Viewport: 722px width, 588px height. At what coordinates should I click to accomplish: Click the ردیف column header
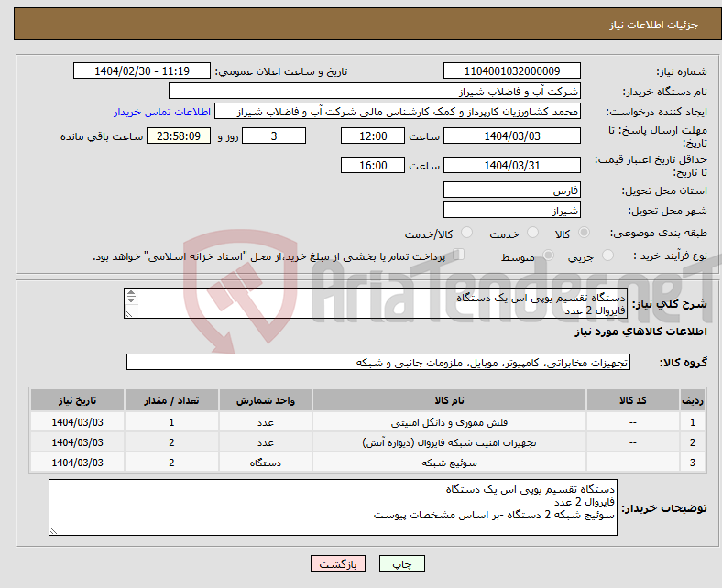693,400
